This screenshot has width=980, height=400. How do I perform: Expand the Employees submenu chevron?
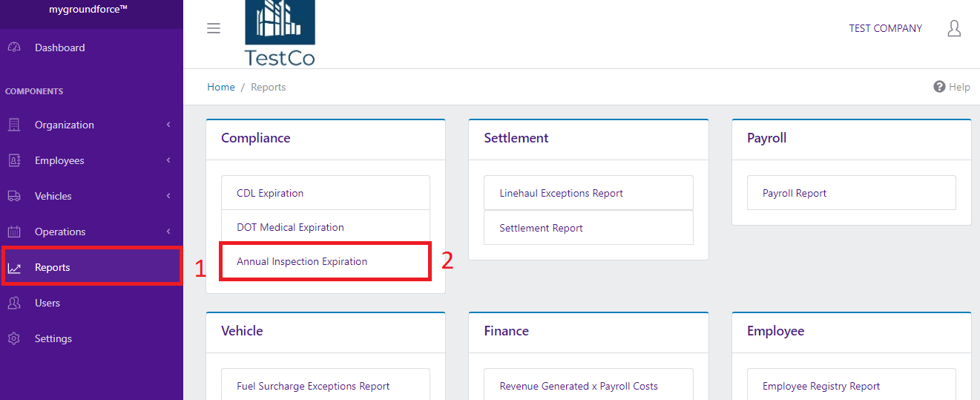(168, 160)
